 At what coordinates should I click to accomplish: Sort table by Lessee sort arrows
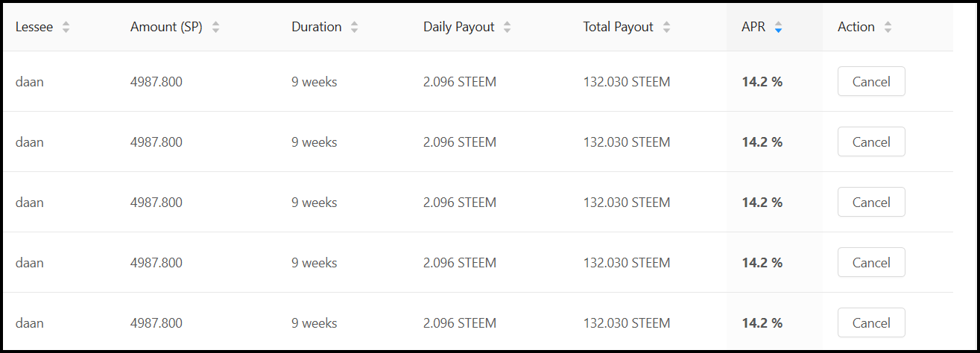[x=66, y=28]
